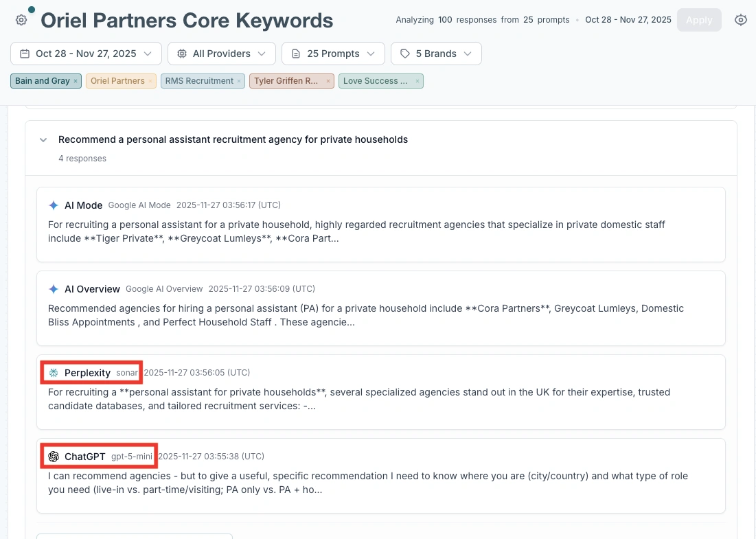This screenshot has width=756, height=539.
Task: Remove the Love Success brand tag
Action: click(417, 81)
